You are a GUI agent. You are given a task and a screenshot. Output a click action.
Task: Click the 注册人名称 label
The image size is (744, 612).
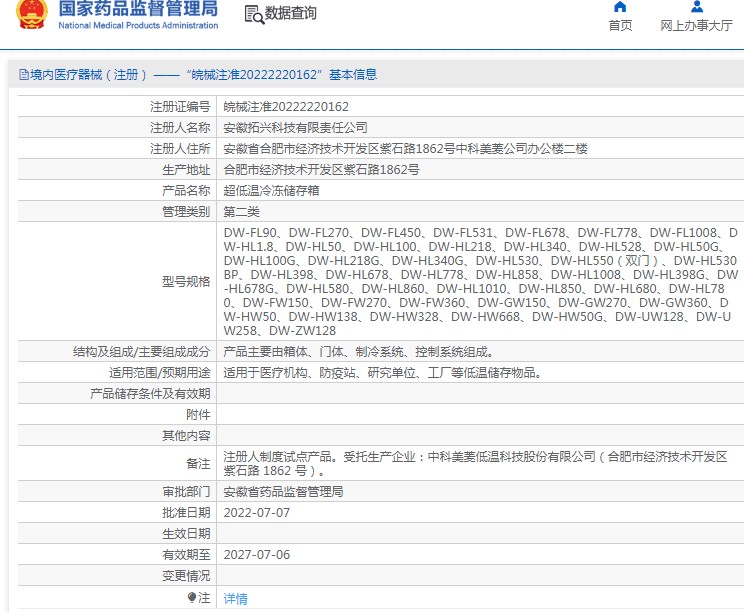(x=180, y=128)
